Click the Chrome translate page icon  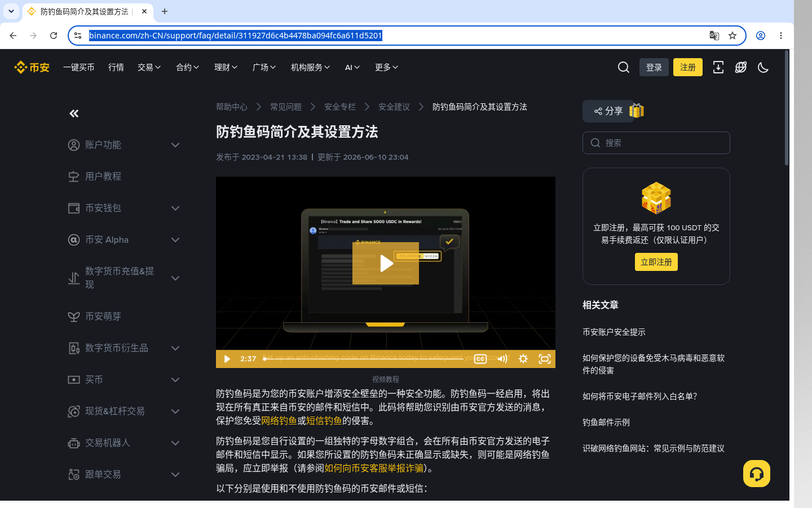click(714, 36)
